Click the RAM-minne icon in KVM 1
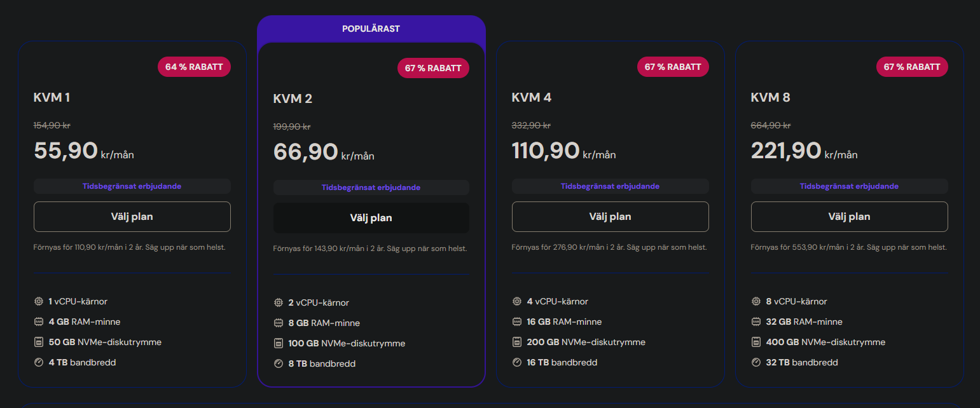The image size is (980, 408). click(x=38, y=322)
